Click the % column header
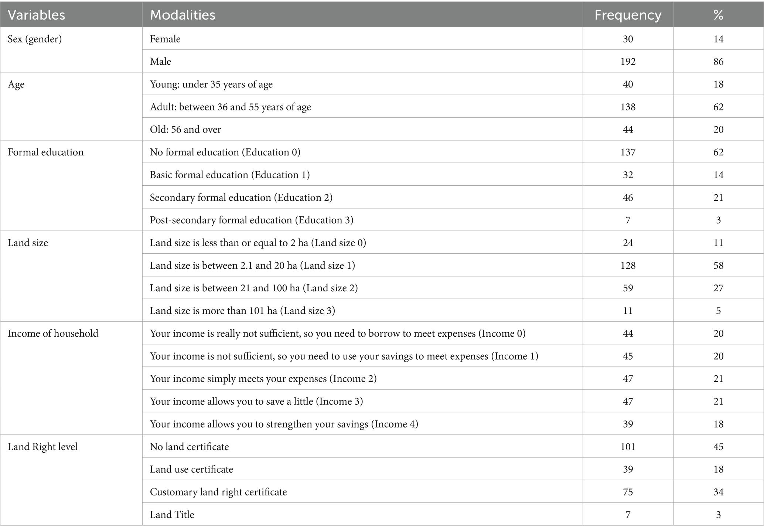Screen dimensions: 764x532 718,15
